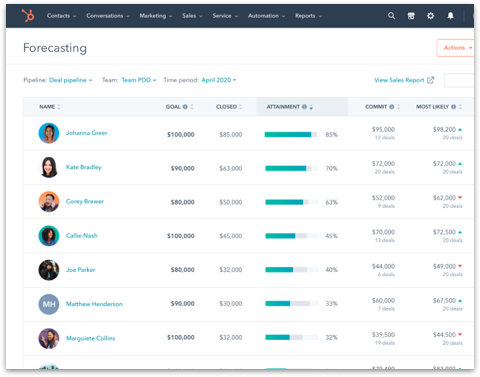
Task: Open the marketplace store icon
Action: [x=411, y=16]
